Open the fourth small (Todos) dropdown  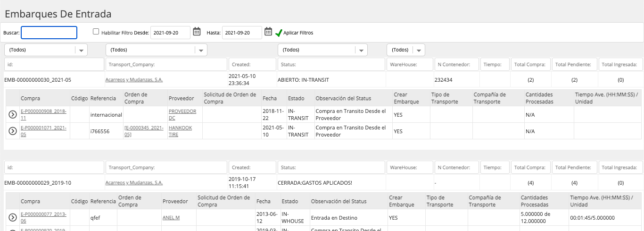(x=406, y=50)
